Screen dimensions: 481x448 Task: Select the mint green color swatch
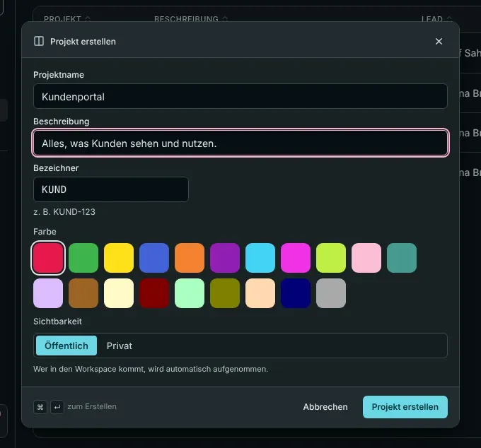190,293
